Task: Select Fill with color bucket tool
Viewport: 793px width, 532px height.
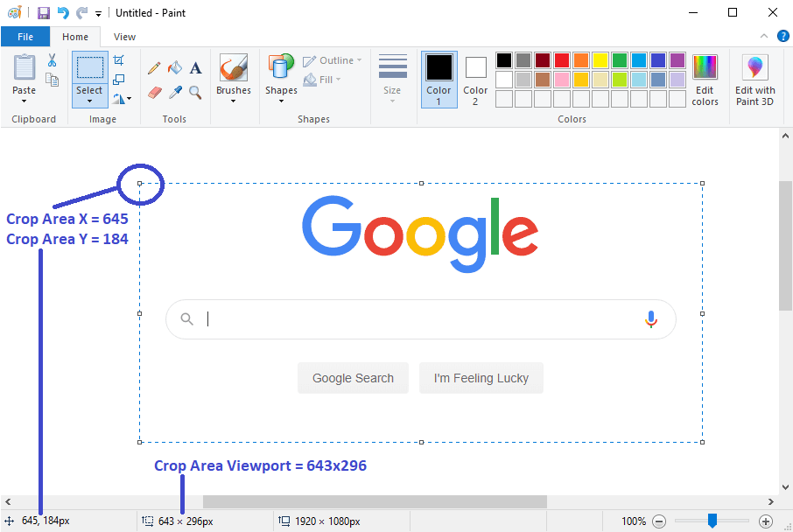Action: coord(175,67)
